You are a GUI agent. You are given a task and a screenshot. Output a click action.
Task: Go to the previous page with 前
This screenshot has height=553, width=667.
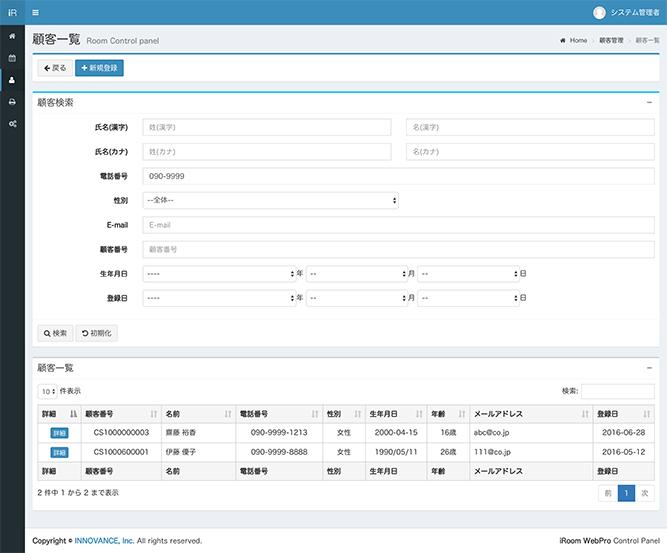(x=608, y=493)
